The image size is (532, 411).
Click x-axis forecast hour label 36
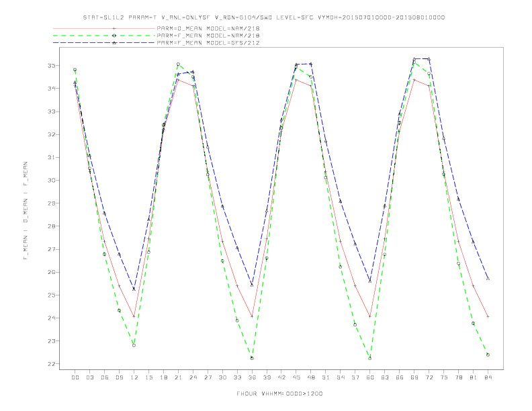tap(252, 377)
